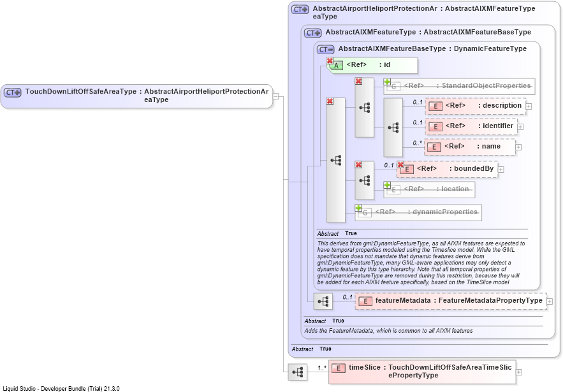
Task: Click the element icon of boundedBy
Action: [x=407, y=169]
